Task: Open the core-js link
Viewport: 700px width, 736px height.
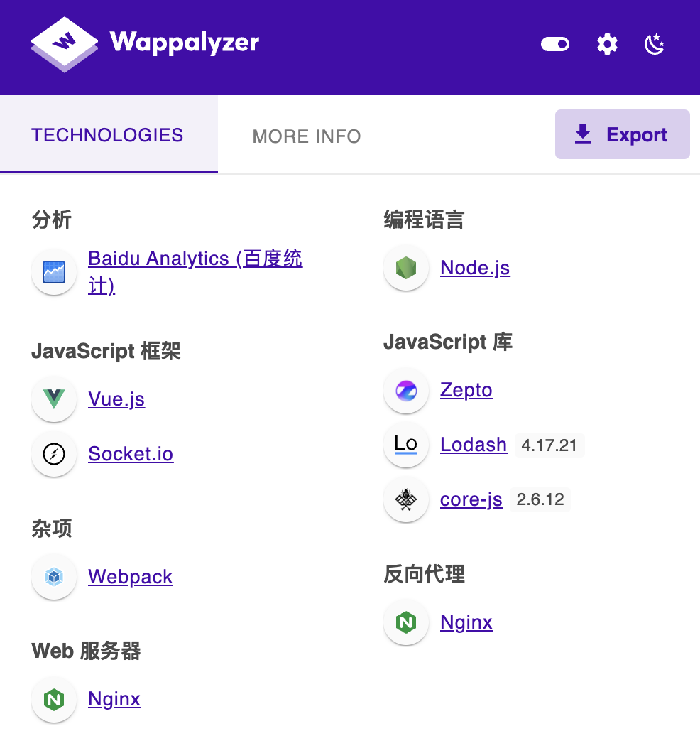Action: click(471, 499)
